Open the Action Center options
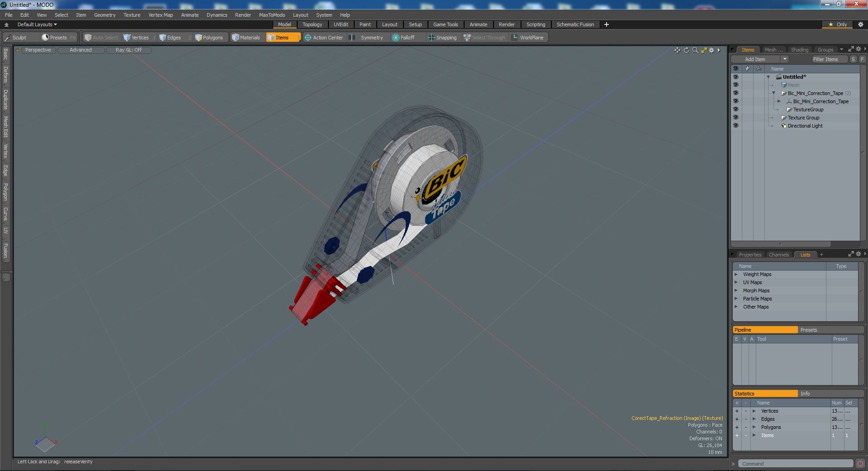This screenshot has width=868, height=471. 323,38
